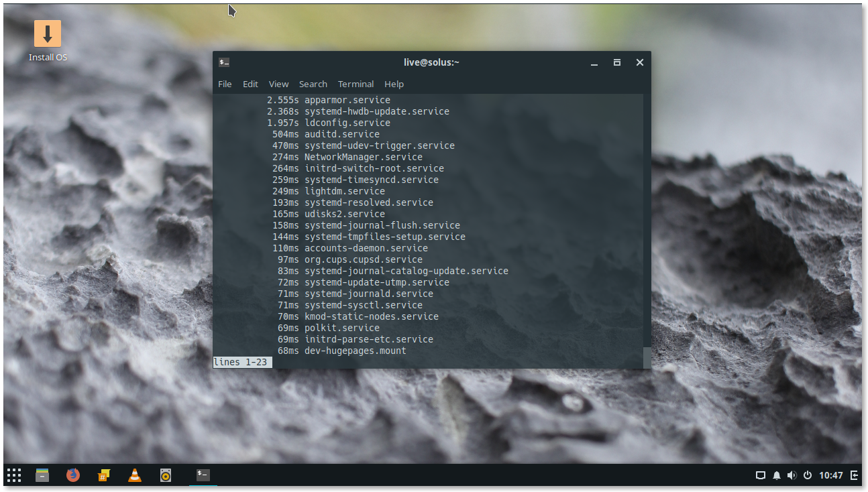Minimize the terminal window
Image resolution: width=868 pixels, height=492 pixels.
click(x=594, y=62)
